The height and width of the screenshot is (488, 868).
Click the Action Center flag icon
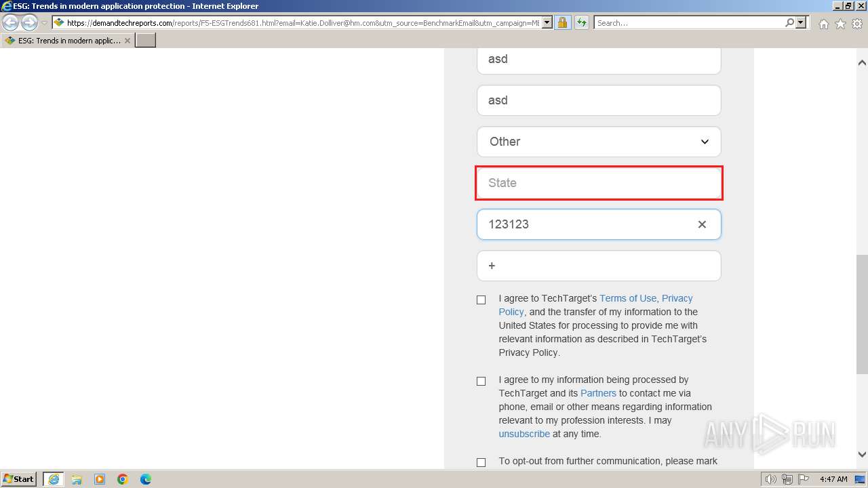804,479
